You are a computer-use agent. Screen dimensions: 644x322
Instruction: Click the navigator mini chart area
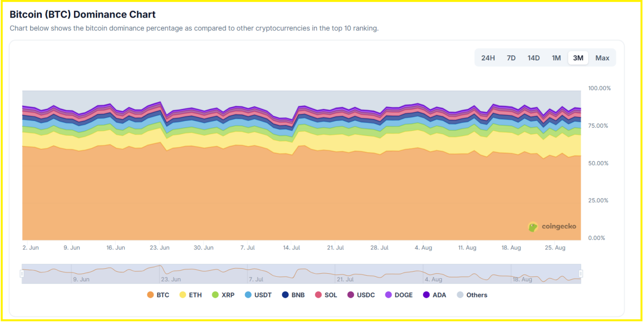coord(302,274)
